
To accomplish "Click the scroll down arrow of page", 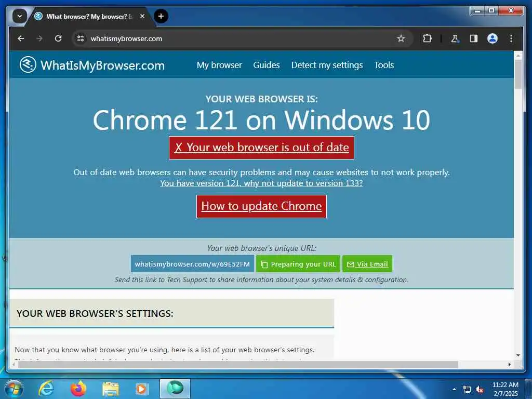I will point(518,355).
